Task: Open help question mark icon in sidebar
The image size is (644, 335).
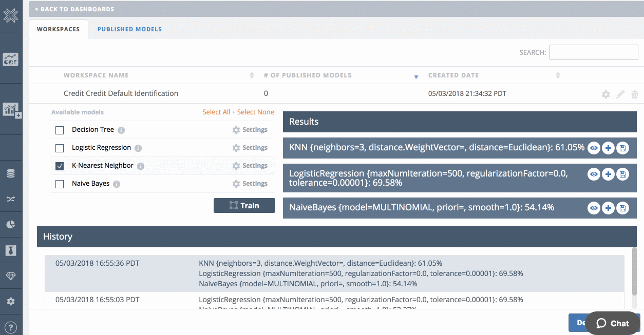Action: point(11,327)
